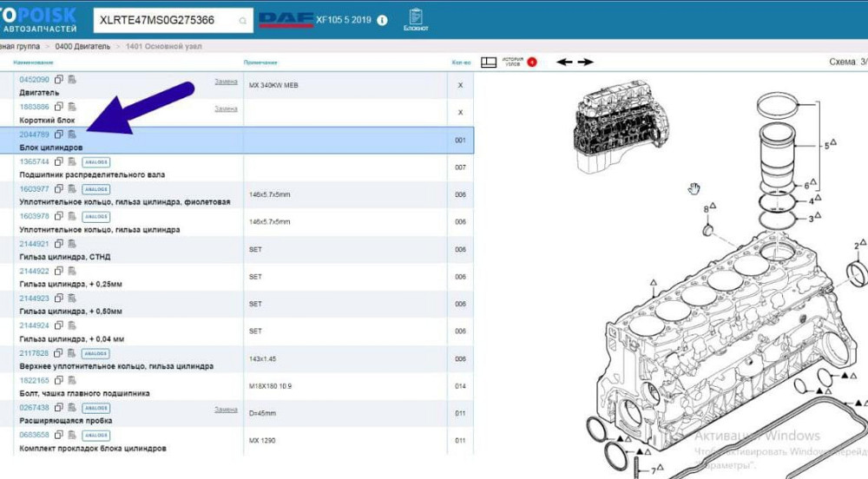The width and height of the screenshot is (868, 479).
Task: Click the info icon next to XF105 5 2019
Action: (382, 19)
